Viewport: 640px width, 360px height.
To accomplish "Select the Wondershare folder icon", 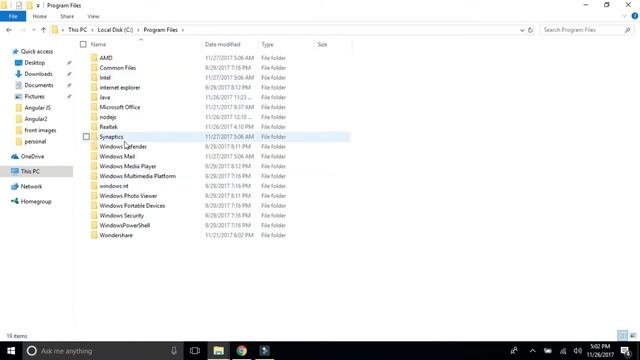I will (94, 235).
